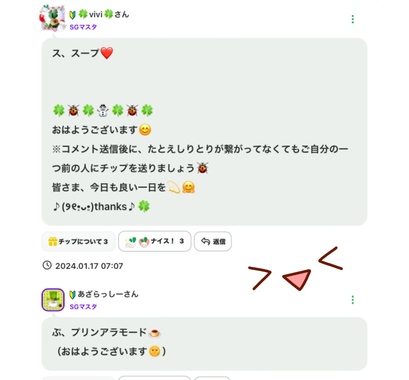Open あざらっしー's profile avatar

pos(53,300)
